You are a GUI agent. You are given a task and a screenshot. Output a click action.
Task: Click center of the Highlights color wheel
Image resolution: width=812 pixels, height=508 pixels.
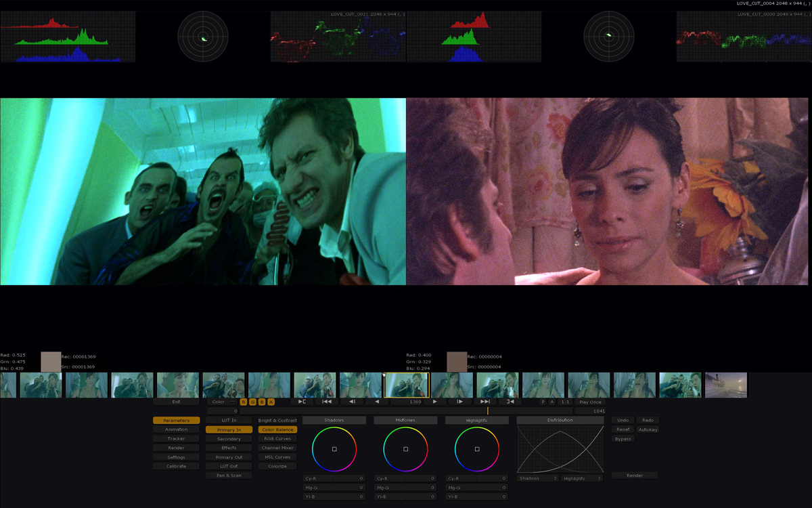tap(477, 449)
